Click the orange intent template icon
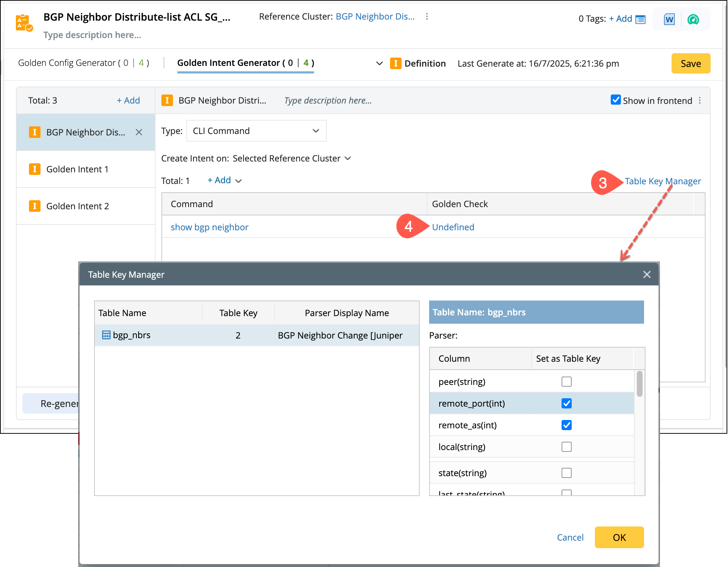 pyautogui.click(x=24, y=23)
